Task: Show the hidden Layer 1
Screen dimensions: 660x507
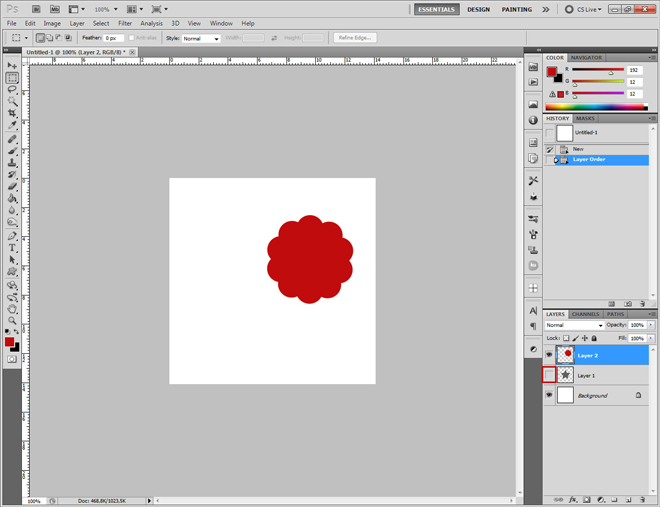Action: 549,375
